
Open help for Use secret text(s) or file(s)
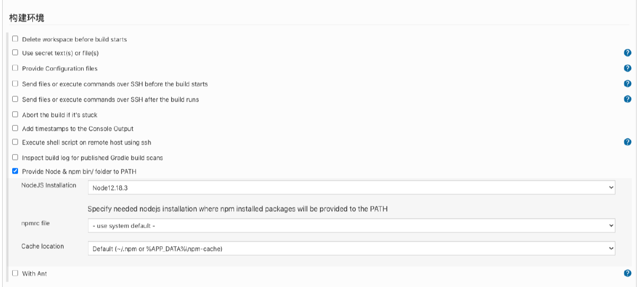tap(628, 53)
